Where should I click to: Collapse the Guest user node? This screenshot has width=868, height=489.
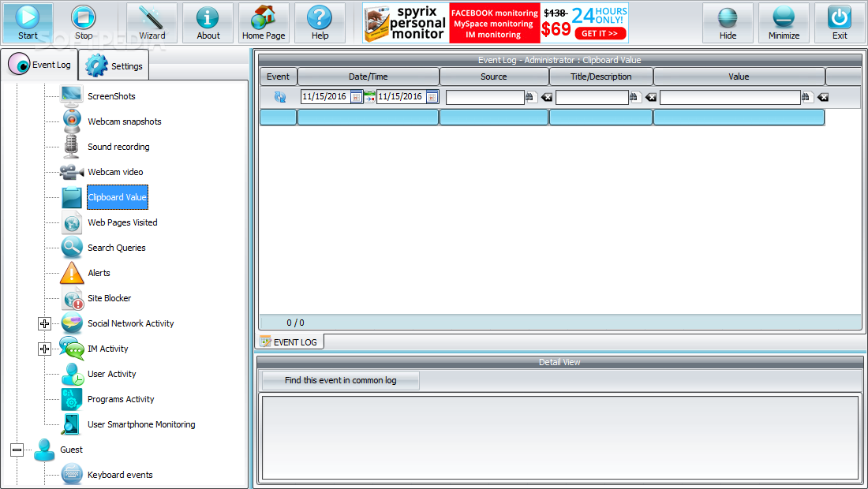17,450
